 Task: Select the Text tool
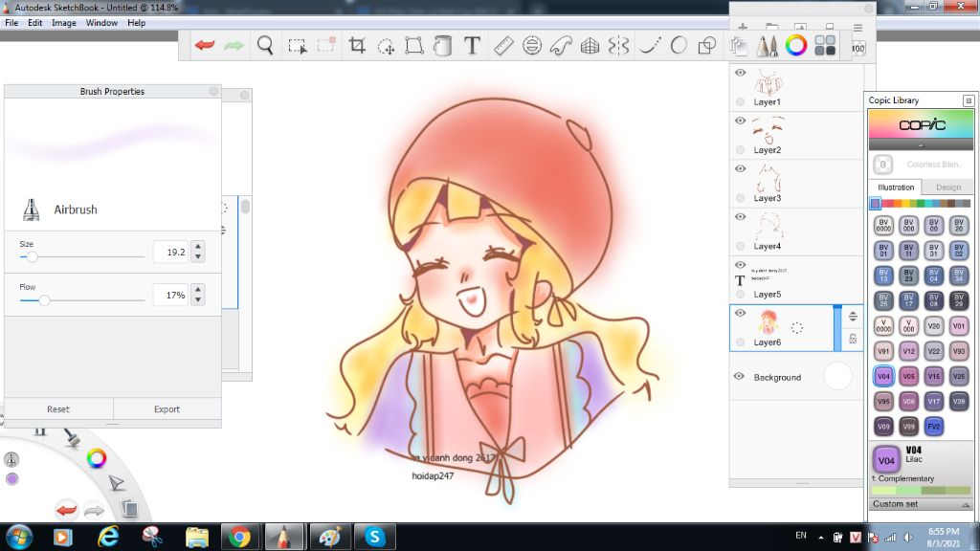(x=472, y=45)
